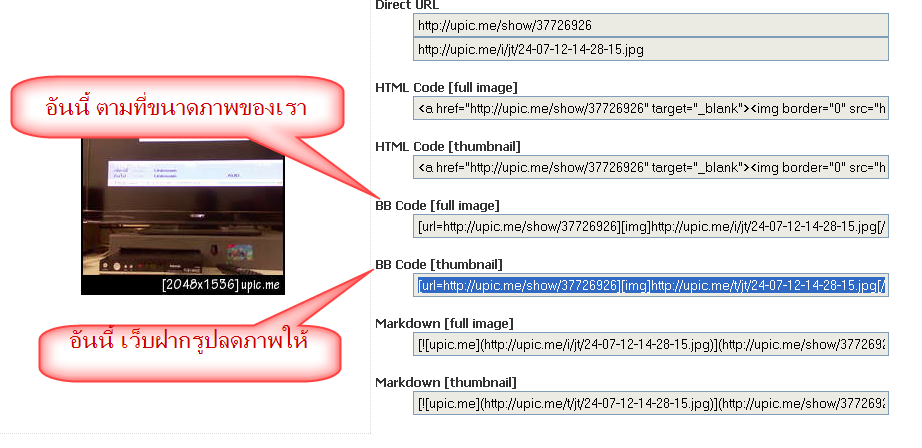Viewport: 922px width, 448px height.
Task: Open the uploaded 2048x1536 image thumbnail
Action: (183, 216)
